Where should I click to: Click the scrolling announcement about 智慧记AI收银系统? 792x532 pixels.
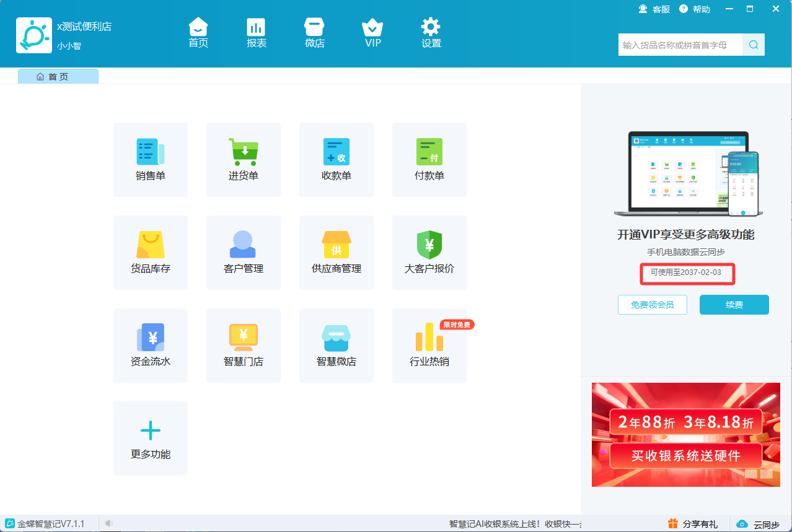(515, 524)
